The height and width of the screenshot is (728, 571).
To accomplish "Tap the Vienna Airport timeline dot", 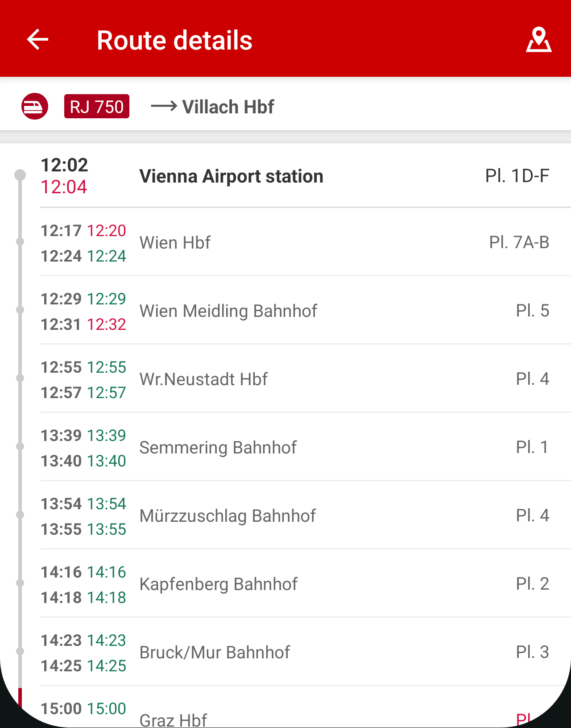I will [20, 175].
